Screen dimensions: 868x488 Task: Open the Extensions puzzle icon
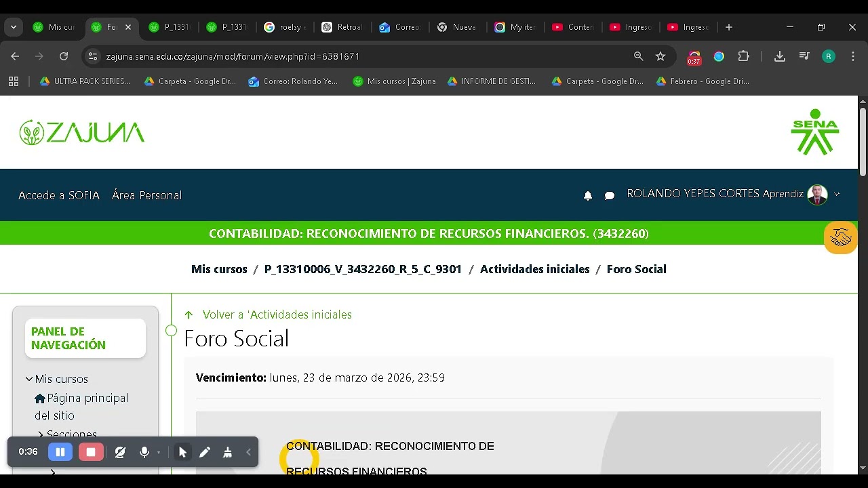tap(744, 56)
